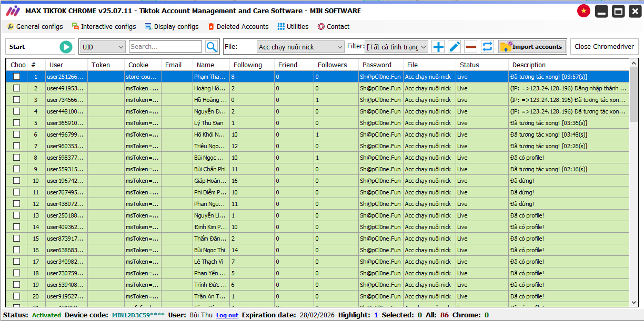Click the name cell 'Bùi Ngọc Thi'

coord(211,250)
